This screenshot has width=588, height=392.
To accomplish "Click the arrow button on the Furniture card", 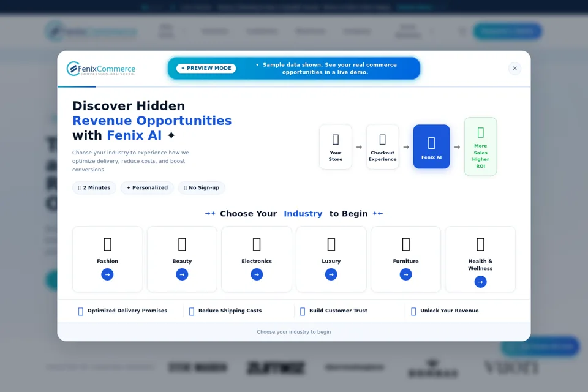I will [x=405, y=274].
